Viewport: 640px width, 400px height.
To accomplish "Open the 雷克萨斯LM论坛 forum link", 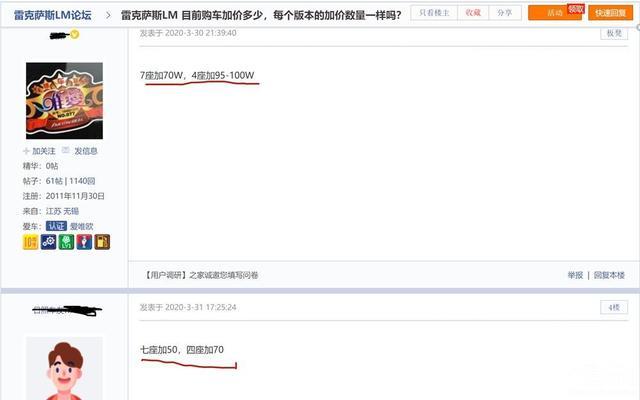I will (53, 16).
